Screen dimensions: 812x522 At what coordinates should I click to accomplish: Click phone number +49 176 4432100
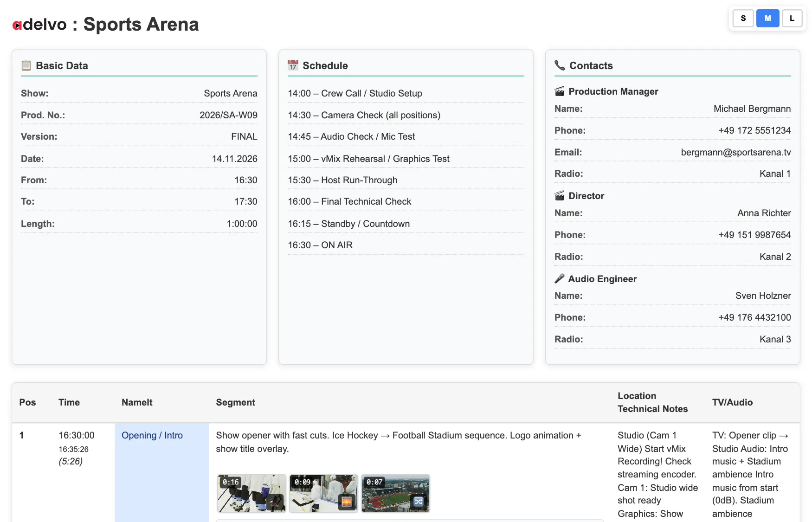(x=755, y=317)
